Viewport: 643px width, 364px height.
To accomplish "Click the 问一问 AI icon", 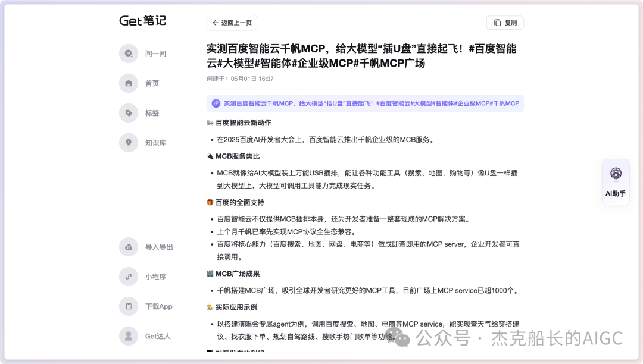I will pos(129,53).
